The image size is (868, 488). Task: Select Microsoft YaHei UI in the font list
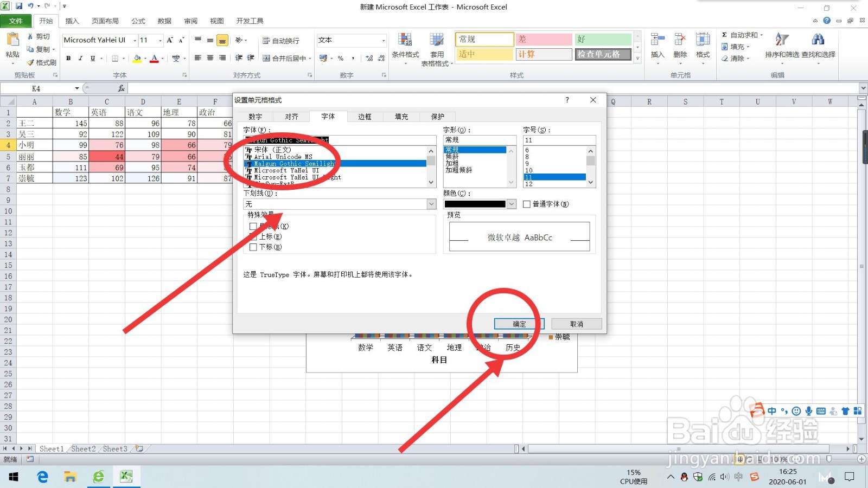286,170
